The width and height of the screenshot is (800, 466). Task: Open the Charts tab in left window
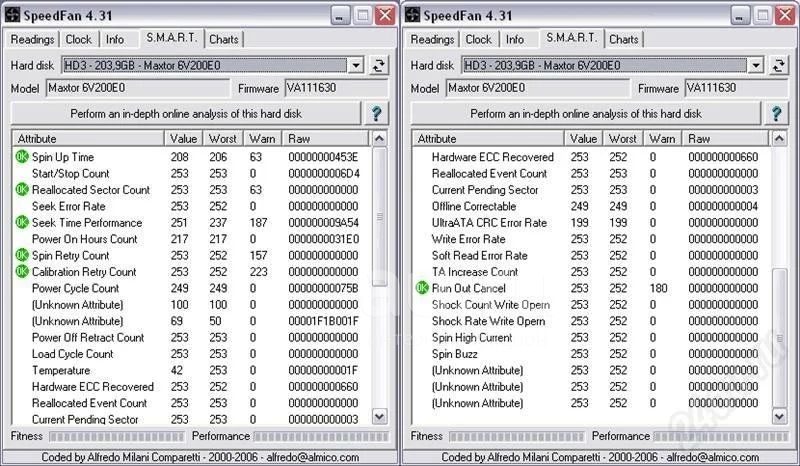(224, 39)
